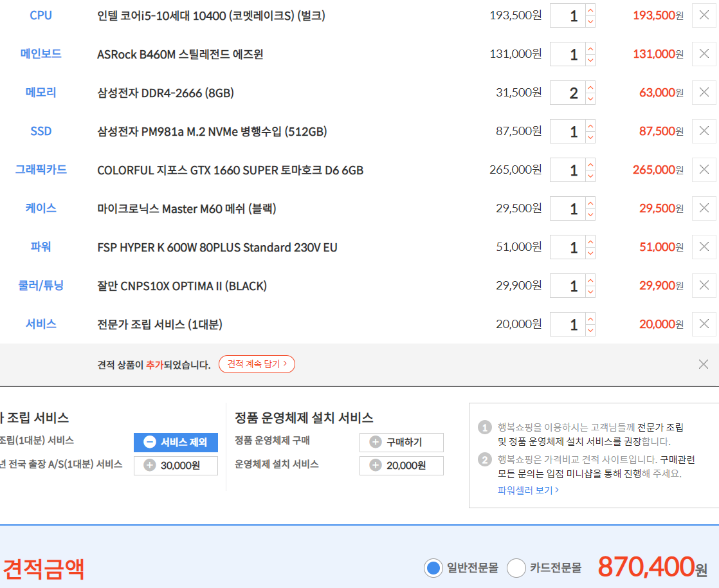Open product COLORFUL 지포스 GTX 1660 SUPER
Image resolution: width=719 pixels, height=588 pixels.
pos(230,170)
